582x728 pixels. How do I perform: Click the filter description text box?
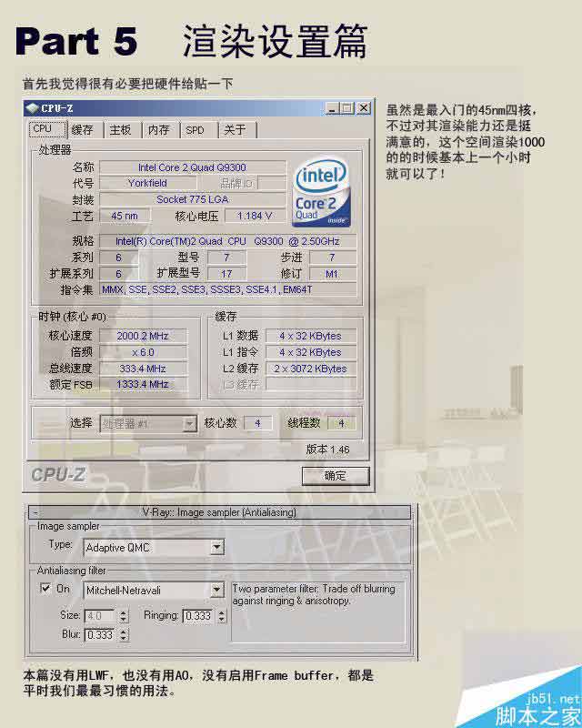(x=318, y=612)
